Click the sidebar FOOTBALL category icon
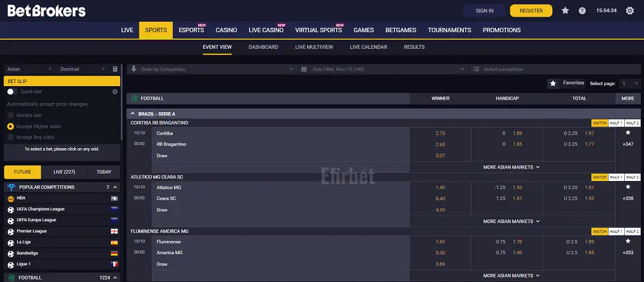The width and height of the screenshot is (644, 282). [12, 278]
